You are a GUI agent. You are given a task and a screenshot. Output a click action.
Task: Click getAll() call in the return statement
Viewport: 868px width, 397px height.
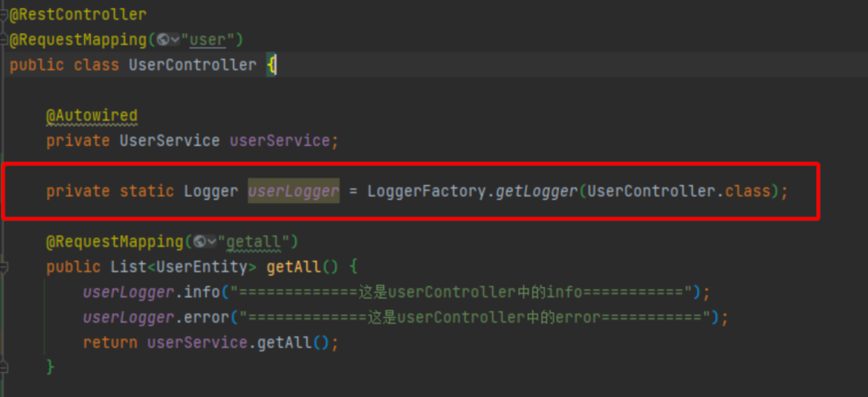pyautogui.click(x=294, y=342)
